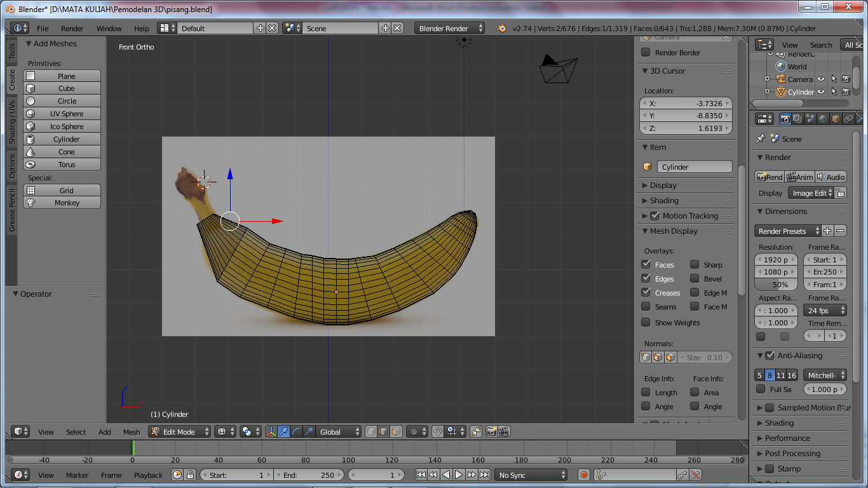The height and width of the screenshot is (488, 868).
Task: Switch to the Shading / UVs tab
Action: [x=12, y=122]
